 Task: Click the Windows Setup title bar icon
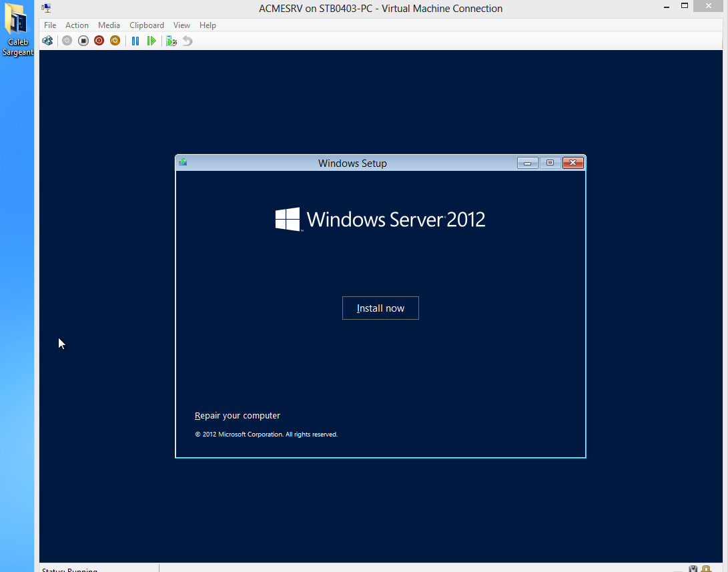point(183,162)
